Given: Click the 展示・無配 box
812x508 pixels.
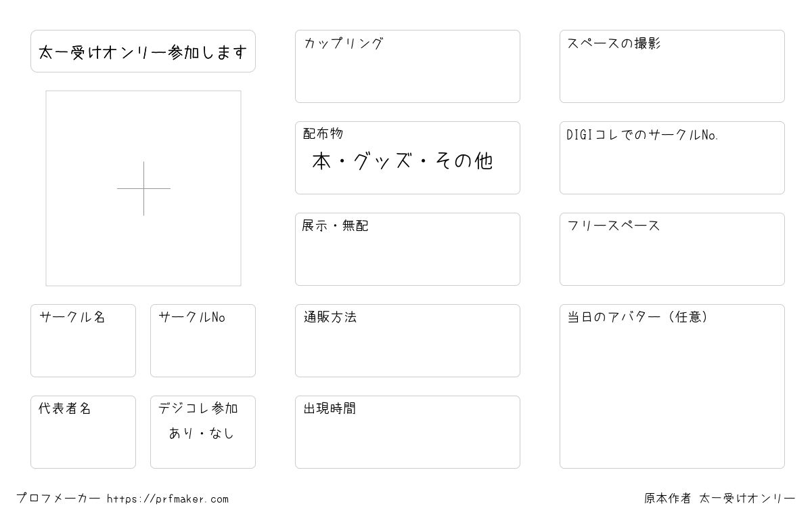Looking at the screenshot, I should coord(407,249).
